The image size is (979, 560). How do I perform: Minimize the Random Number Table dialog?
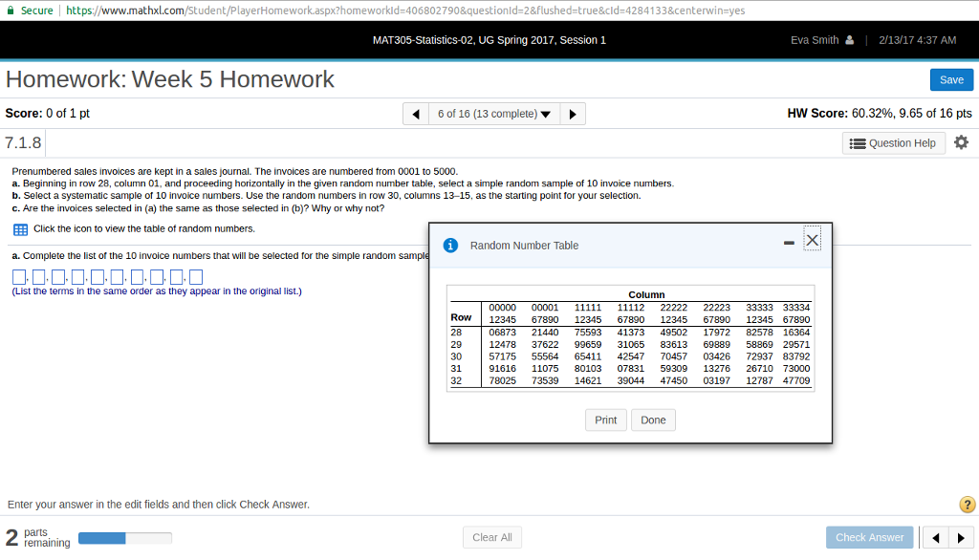click(790, 243)
